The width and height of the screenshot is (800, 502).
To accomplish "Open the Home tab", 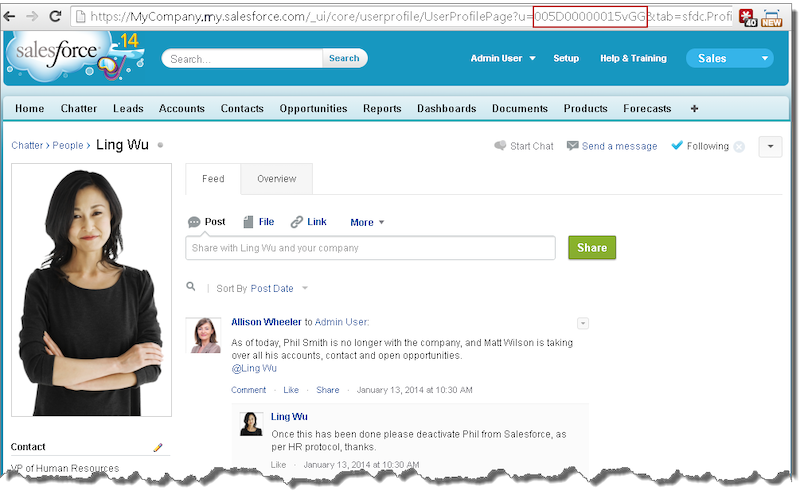I will [30, 109].
